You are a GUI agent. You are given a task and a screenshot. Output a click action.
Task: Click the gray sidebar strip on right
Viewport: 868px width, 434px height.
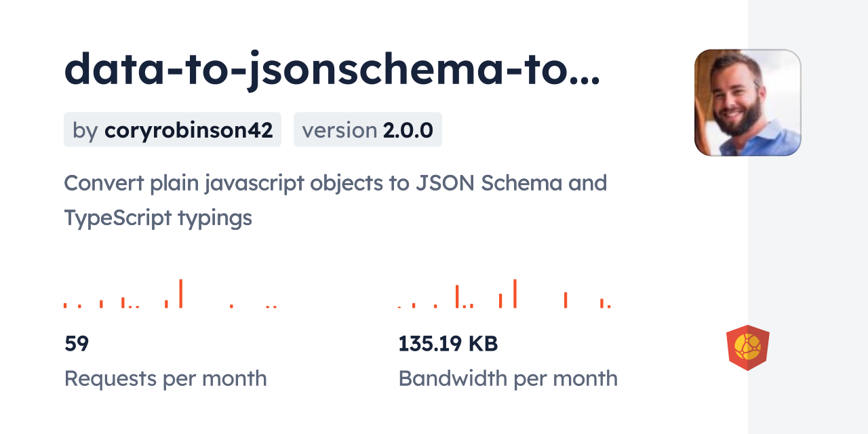pyautogui.click(x=808, y=217)
